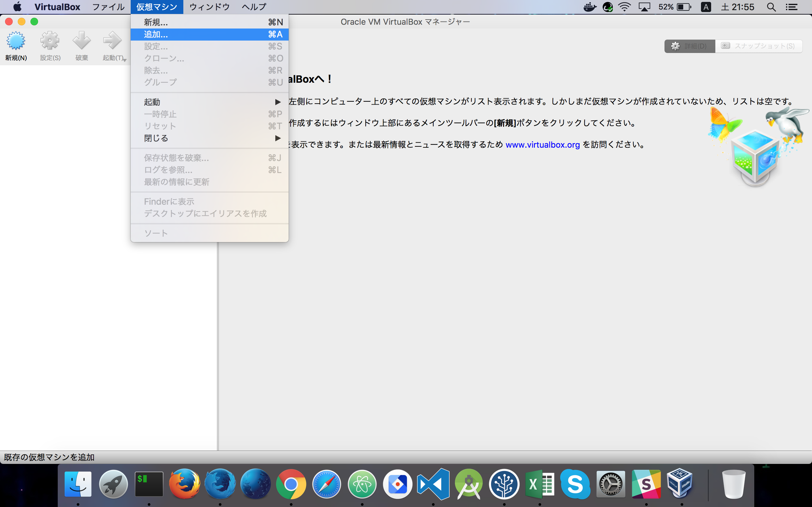812x507 pixels.
Task: Open Spotlight search magnifier icon
Action: click(x=771, y=7)
